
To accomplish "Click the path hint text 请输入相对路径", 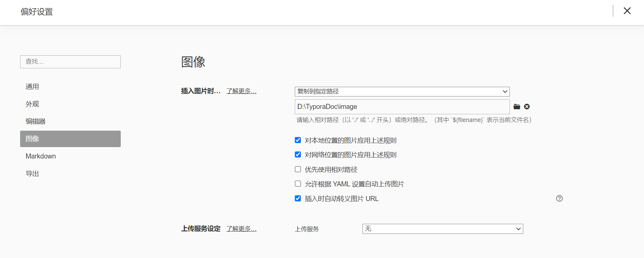I will point(414,120).
